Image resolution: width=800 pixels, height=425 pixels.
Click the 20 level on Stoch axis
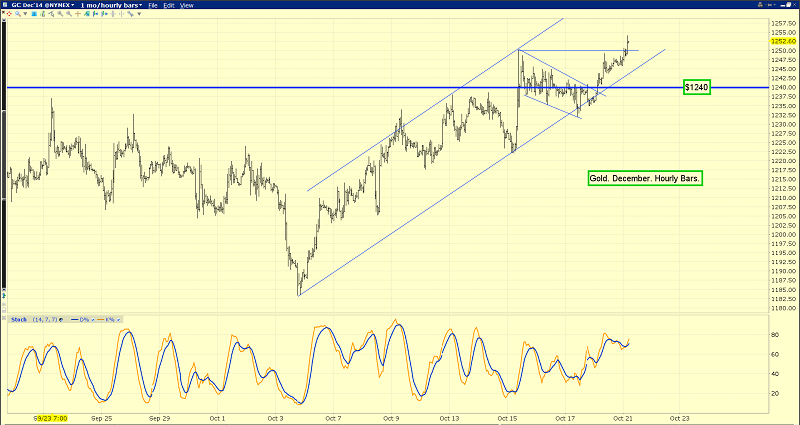point(776,393)
